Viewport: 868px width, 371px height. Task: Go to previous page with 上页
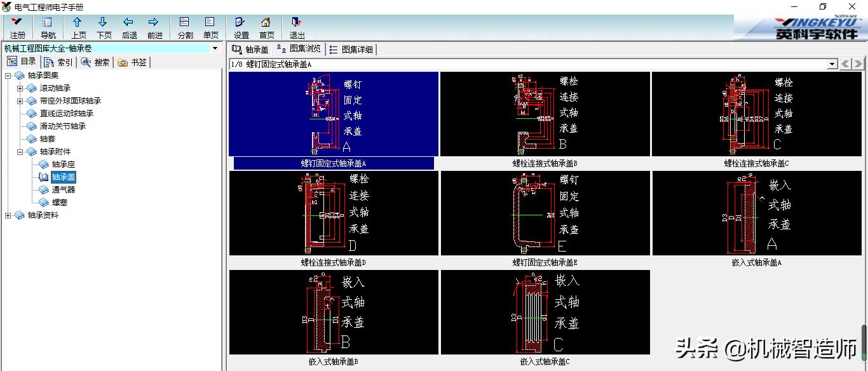pyautogui.click(x=78, y=28)
